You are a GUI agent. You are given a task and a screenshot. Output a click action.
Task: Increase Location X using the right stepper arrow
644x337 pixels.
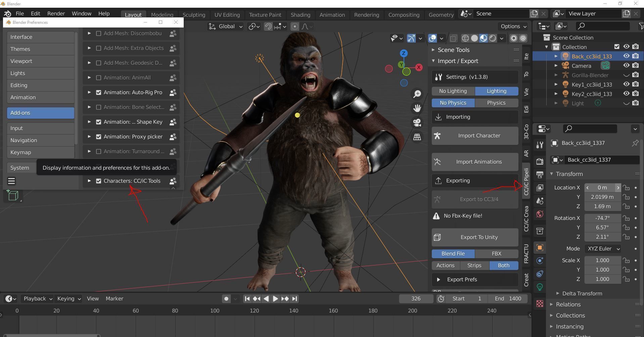point(618,187)
